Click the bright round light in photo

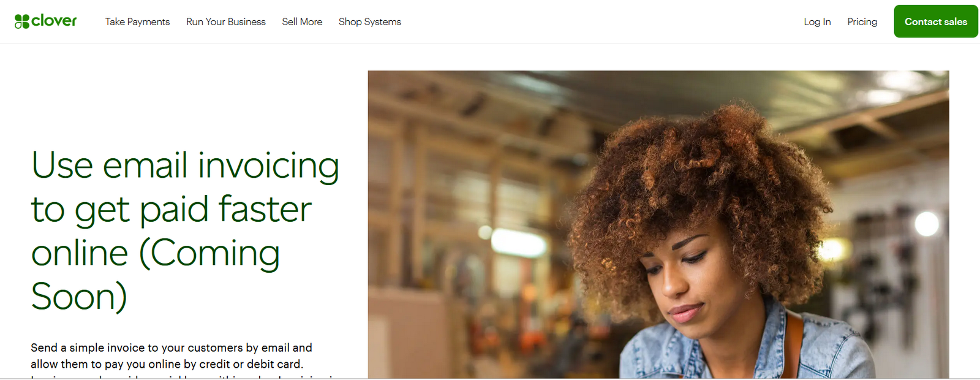pyautogui.click(x=926, y=224)
